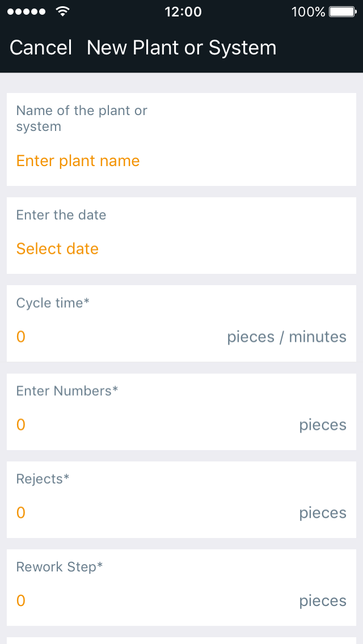Click the pieces label beside Enter Numbers

pyautogui.click(x=323, y=424)
